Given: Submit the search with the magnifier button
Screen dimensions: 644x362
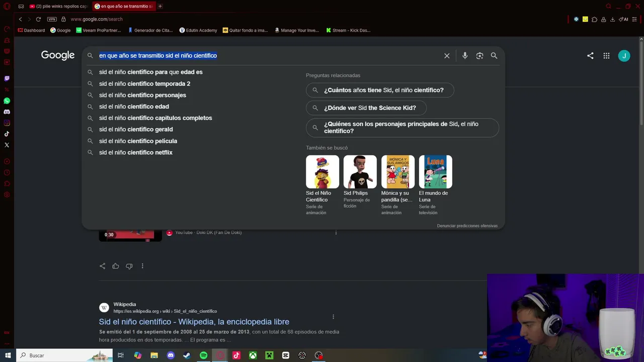Looking at the screenshot, I should pos(494,56).
